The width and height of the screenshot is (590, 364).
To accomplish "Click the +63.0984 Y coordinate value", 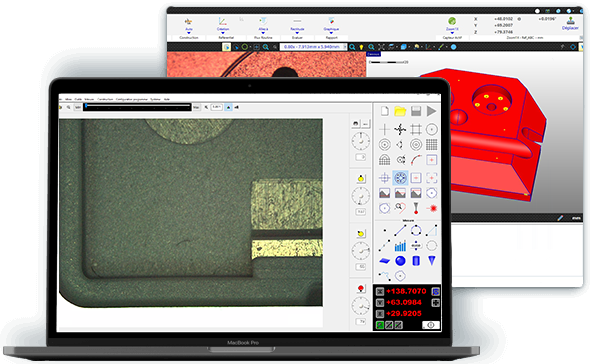I will pos(404,302).
